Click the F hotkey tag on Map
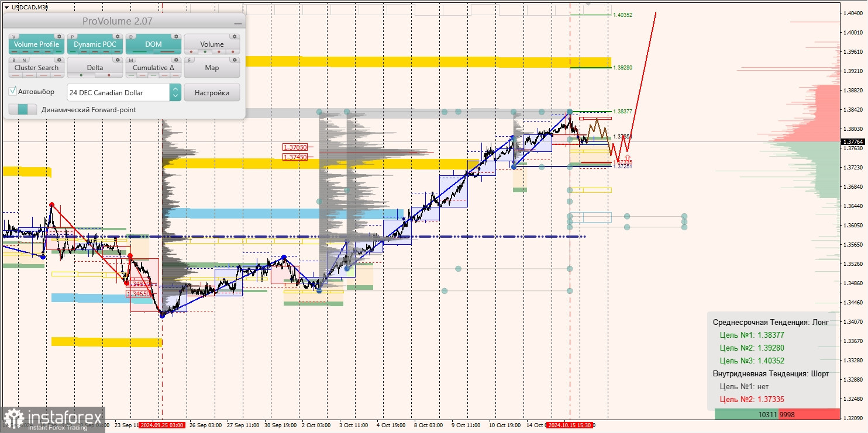 (x=190, y=60)
